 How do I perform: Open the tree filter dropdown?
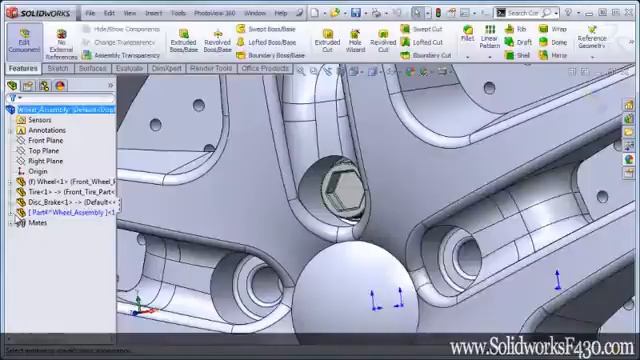[15, 98]
